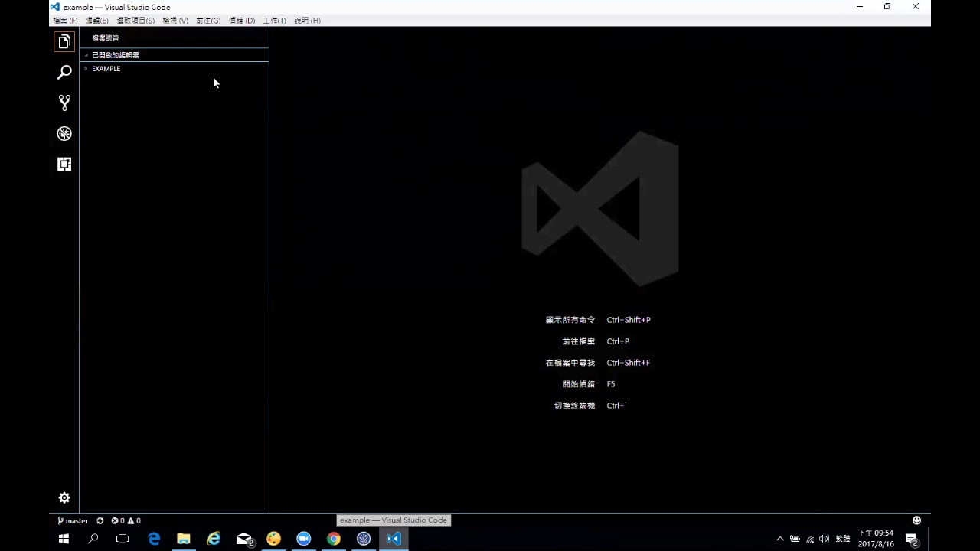Open the Action Center notifications icon
Viewport: 980px width, 551px height.
pos(911,539)
